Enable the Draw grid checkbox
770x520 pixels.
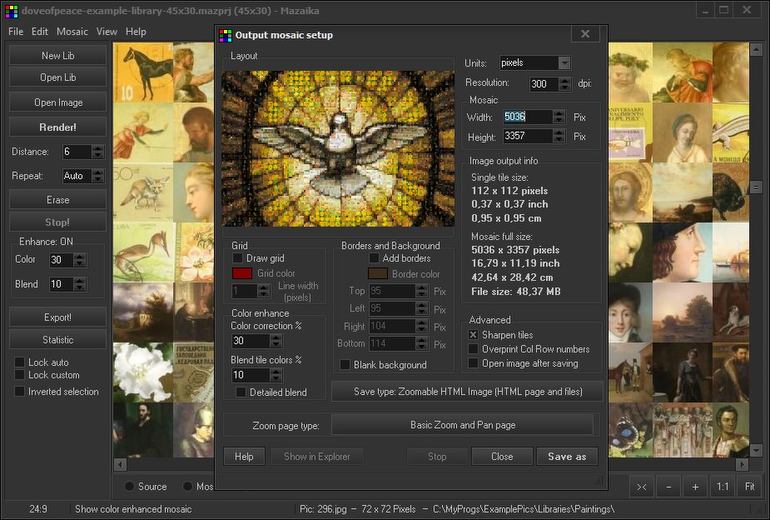coord(238,258)
